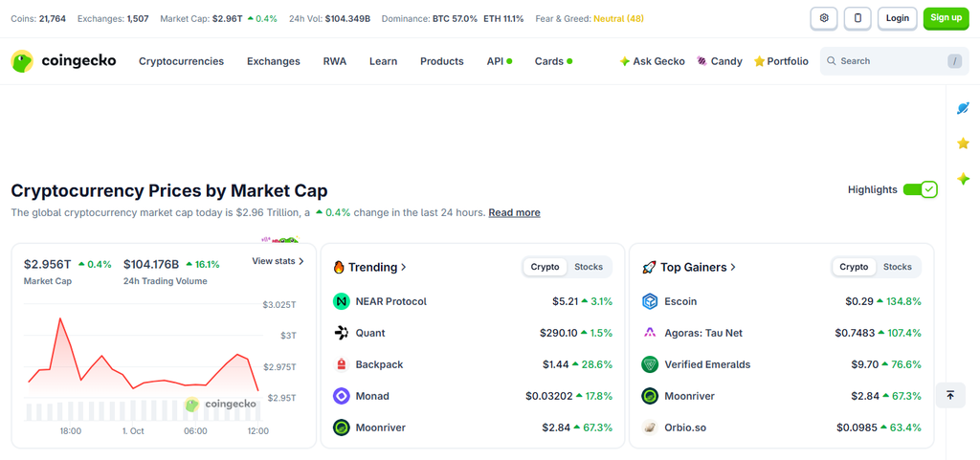Click the green sparkle icon in right sidebar

click(x=963, y=179)
